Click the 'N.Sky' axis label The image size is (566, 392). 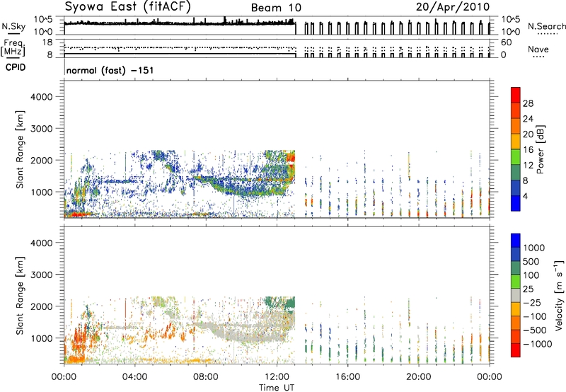[13, 26]
